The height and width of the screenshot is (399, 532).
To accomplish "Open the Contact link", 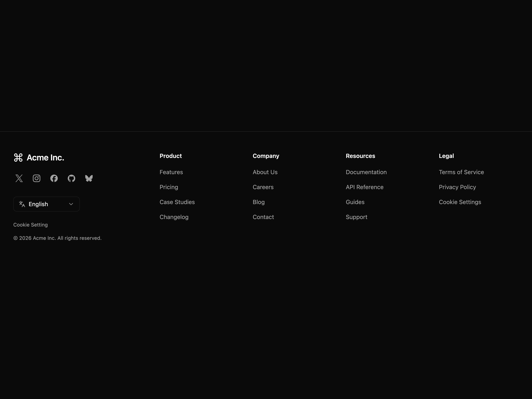I will tap(263, 217).
